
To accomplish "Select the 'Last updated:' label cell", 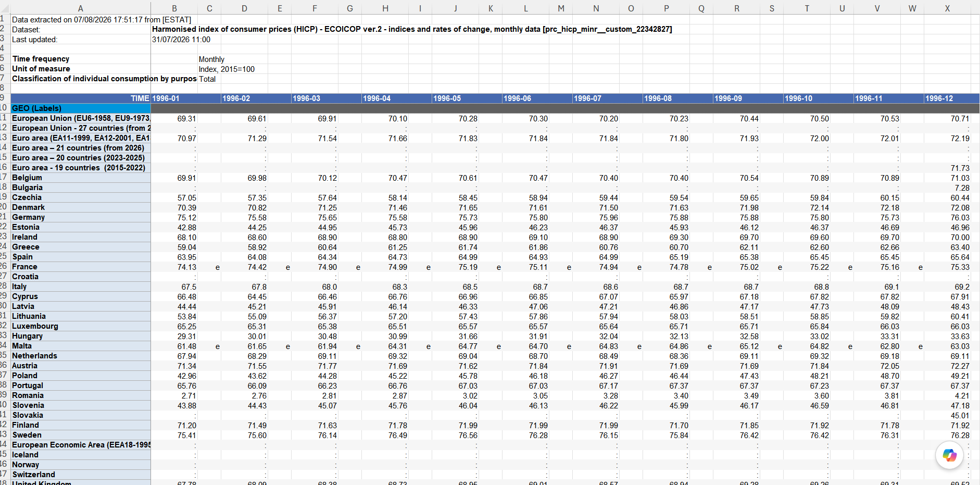I will [x=81, y=40].
